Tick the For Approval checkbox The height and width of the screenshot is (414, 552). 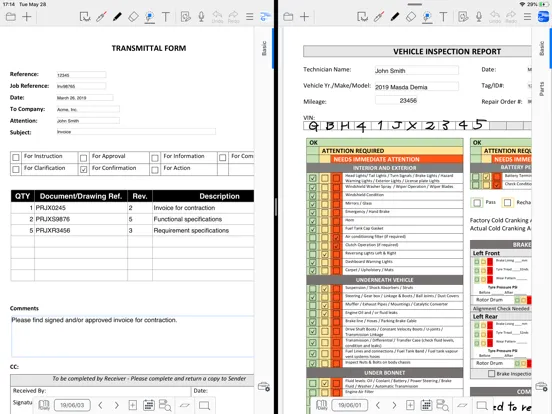(83, 158)
